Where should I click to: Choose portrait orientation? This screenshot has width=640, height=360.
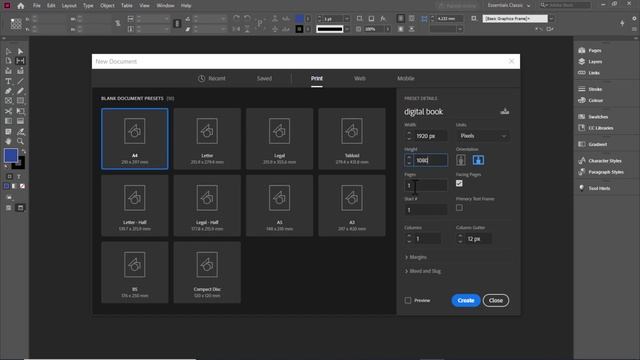tap(461, 160)
